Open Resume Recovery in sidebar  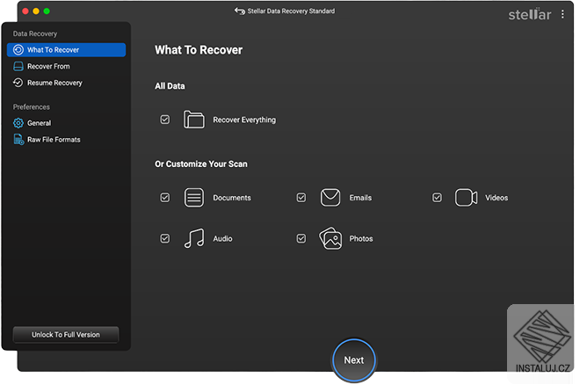pyautogui.click(x=66, y=83)
